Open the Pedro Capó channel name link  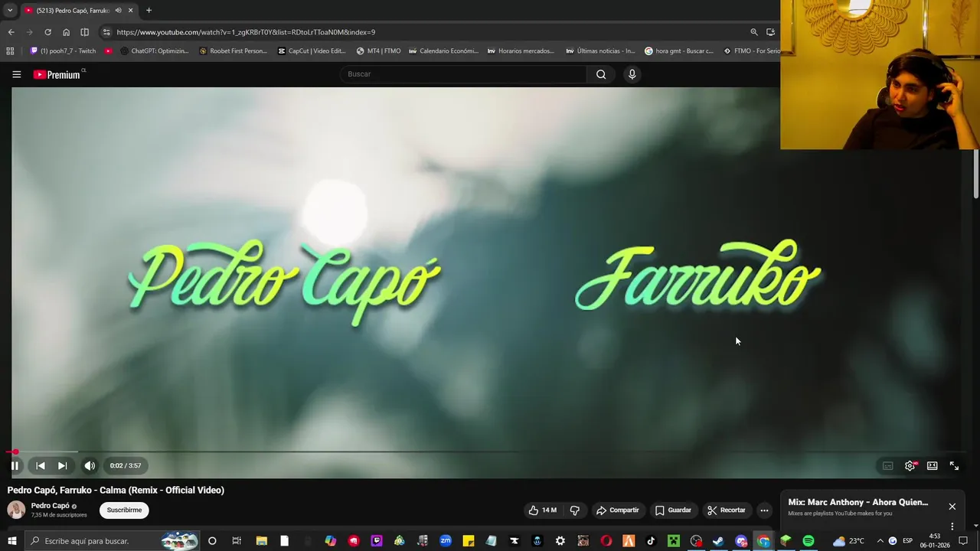coord(51,506)
